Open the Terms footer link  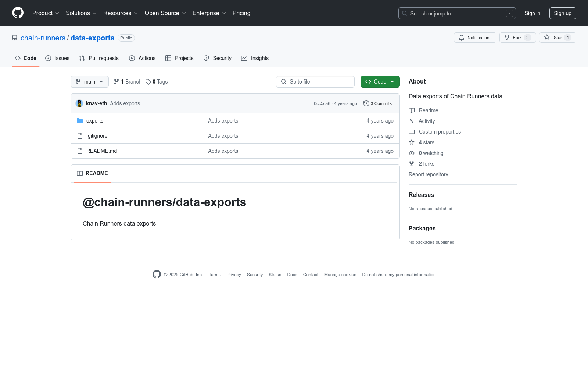215,275
